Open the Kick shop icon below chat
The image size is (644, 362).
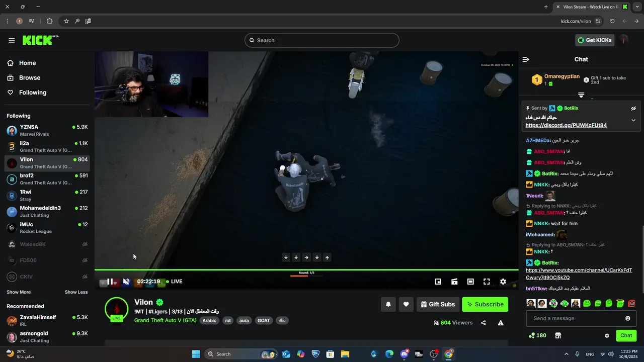tap(558, 335)
